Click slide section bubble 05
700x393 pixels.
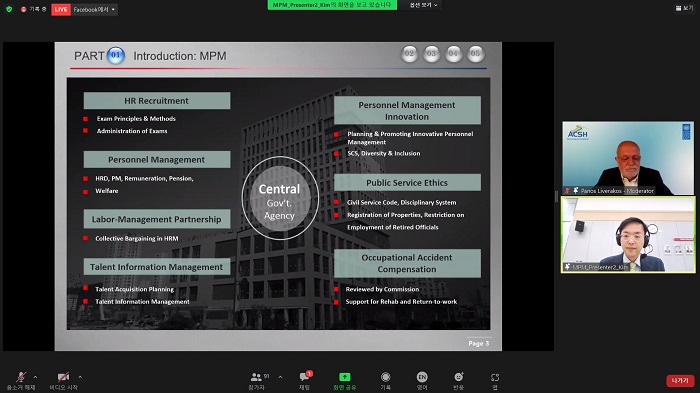(x=475, y=54)
